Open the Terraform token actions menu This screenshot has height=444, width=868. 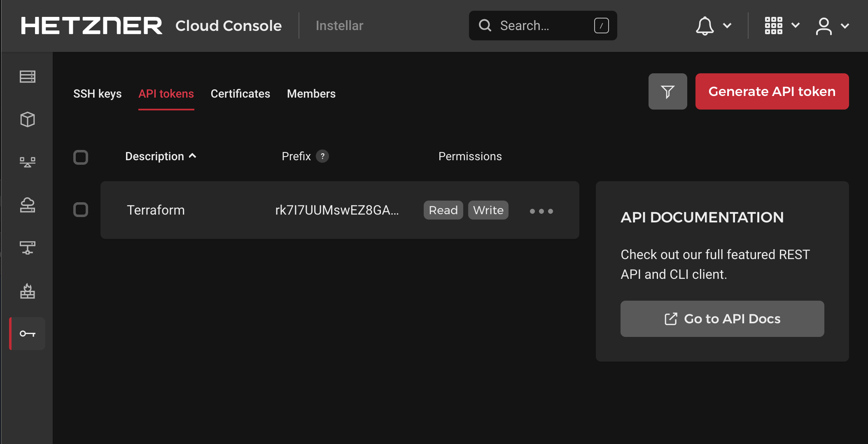point(541,211)
